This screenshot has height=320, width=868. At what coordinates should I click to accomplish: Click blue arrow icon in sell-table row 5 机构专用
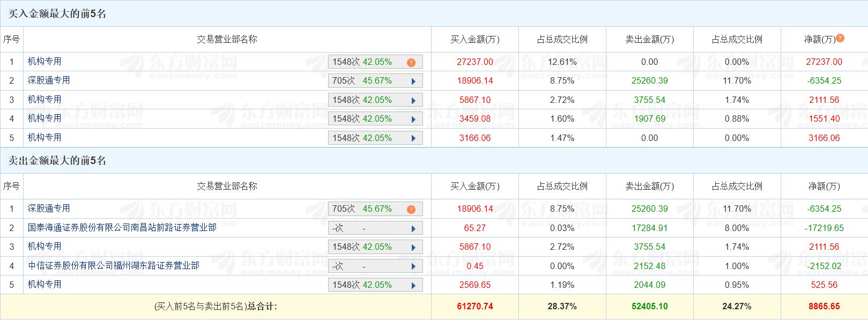pyautogui.click(x=413, y=286)
